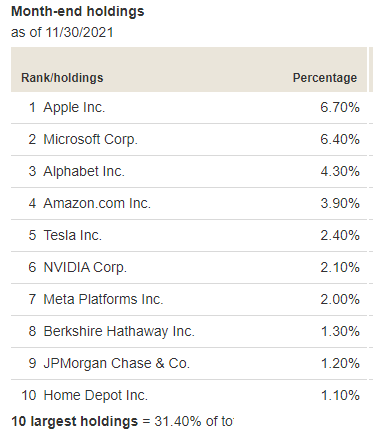The width and height of the screenshot is (373, 444).
Task: Click the Apple Inc. holding row
Action: coord(189,108)
